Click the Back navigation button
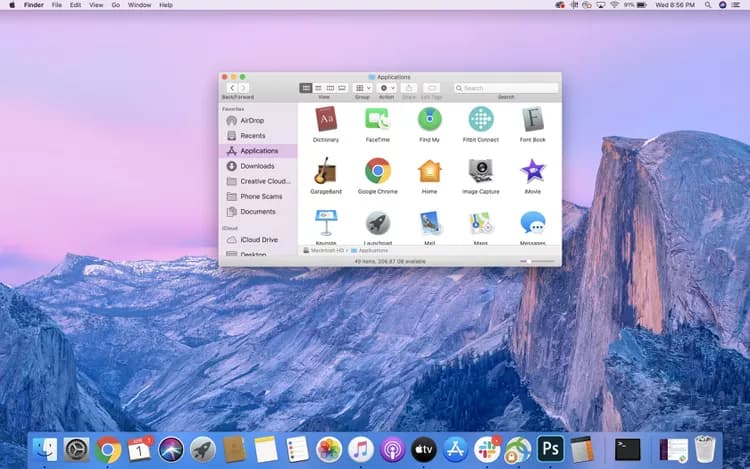The width and height of the screenshot is (750, 469). pos(232,88)
